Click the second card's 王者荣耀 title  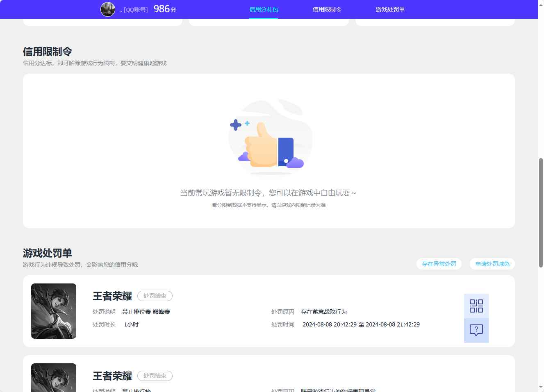(x=112, y=376)
